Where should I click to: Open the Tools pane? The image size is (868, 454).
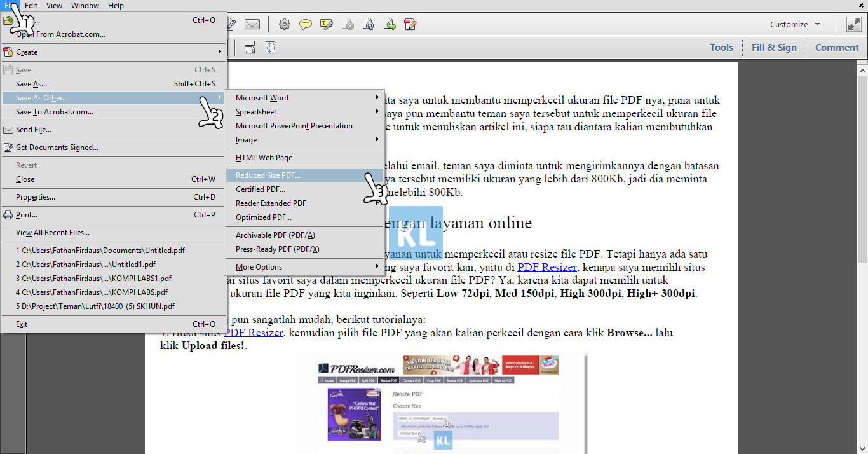(721, 47)
